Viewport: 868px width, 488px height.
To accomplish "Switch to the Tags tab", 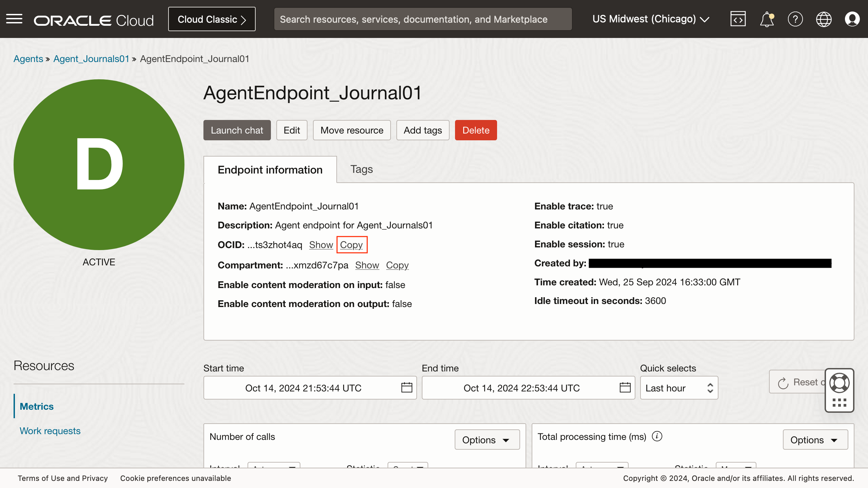I will pos(361,169).
